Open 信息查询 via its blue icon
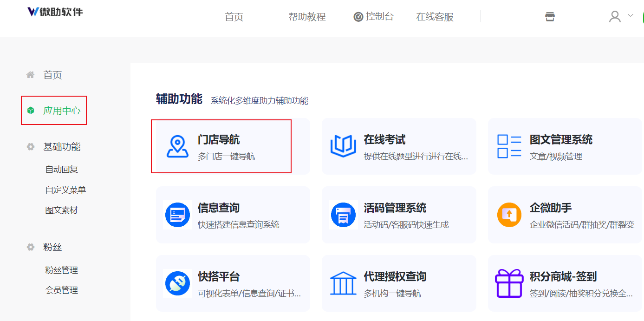 coord(177,215)
